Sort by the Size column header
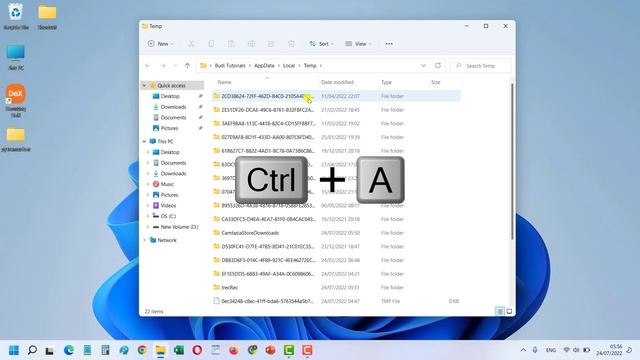 click(436, 82)
